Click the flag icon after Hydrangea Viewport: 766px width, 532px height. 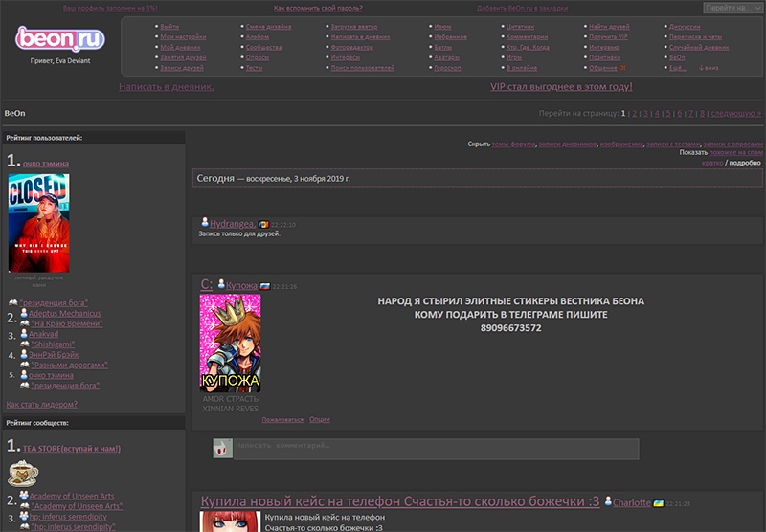[x=263, y=225]
